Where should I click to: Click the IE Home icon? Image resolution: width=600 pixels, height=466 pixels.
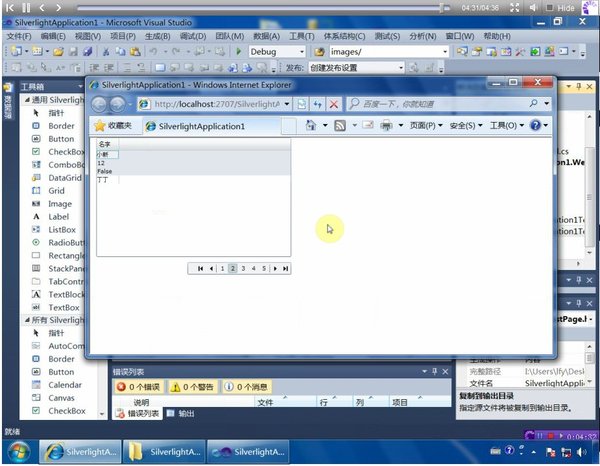click(311, 125)
